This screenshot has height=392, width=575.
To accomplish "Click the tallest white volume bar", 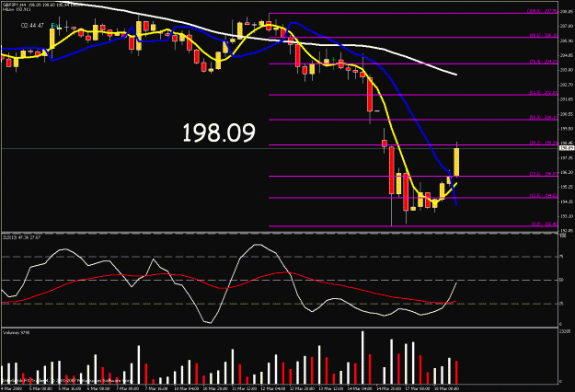I will (362, 357).
